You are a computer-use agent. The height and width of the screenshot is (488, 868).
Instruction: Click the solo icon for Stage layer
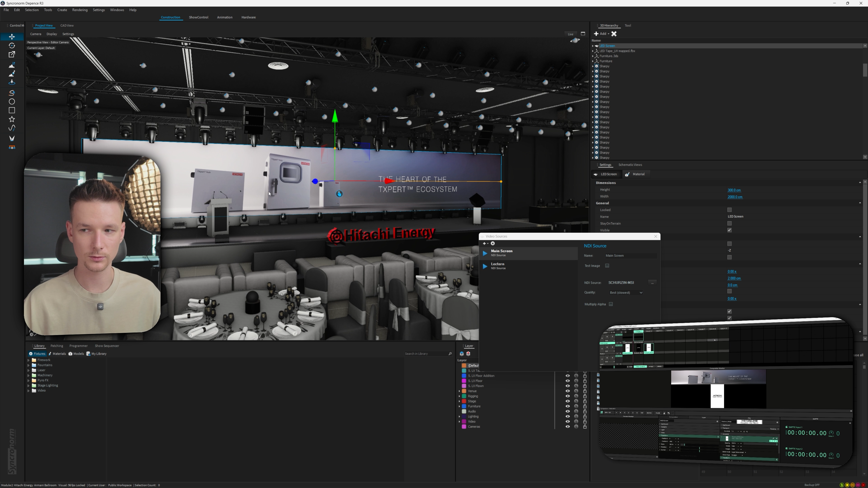(x=576, y=401)
